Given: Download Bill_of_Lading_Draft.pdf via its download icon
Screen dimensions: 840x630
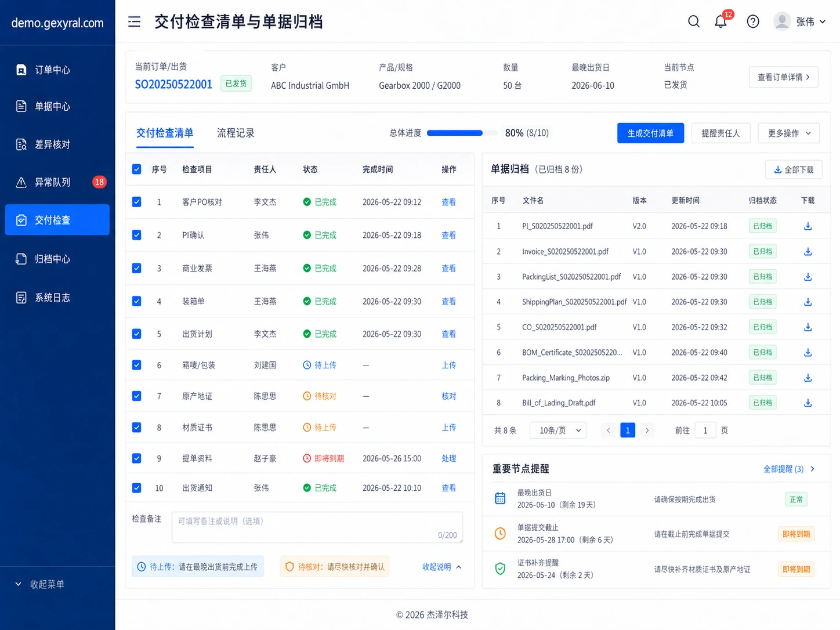Looking at the screenshot, I should pyautogui.click(x=808, y=403).
